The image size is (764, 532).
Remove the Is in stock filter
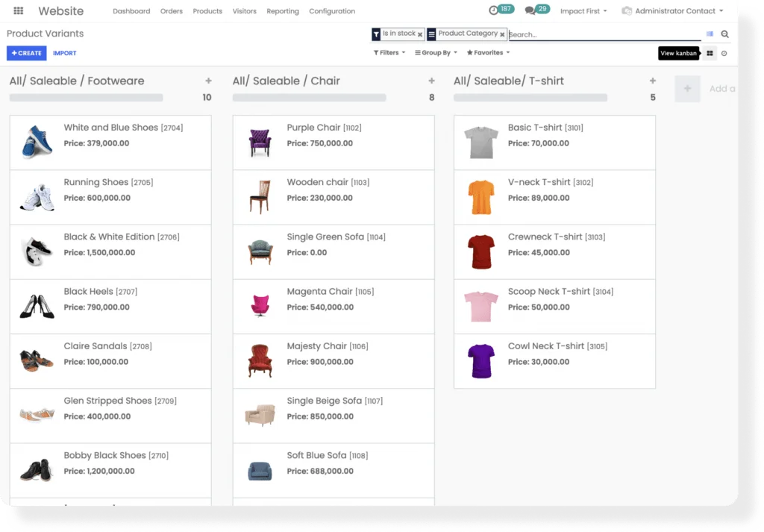click(419, 34)
